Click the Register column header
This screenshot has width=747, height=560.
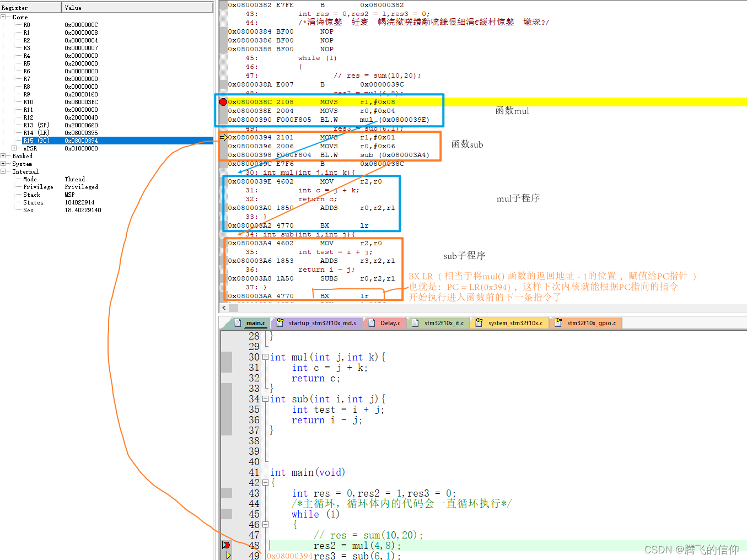pyautogui.click(x=30, y=7)
